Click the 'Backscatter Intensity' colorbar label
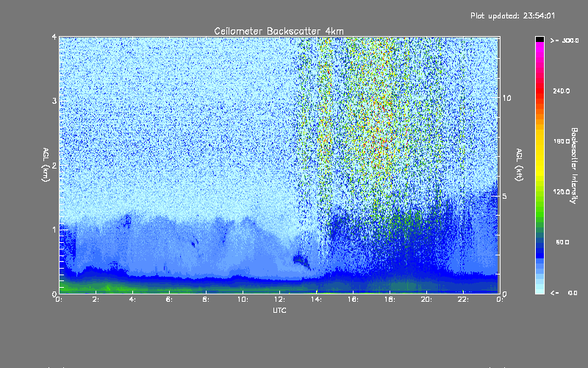This screenshot has height=368, width=588. point(574,166)
